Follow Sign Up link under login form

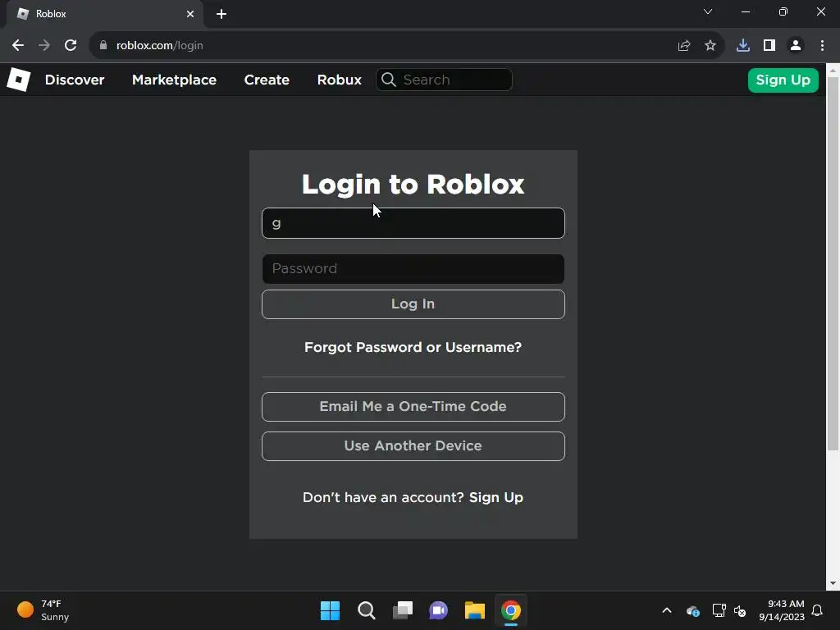[496, 497]
